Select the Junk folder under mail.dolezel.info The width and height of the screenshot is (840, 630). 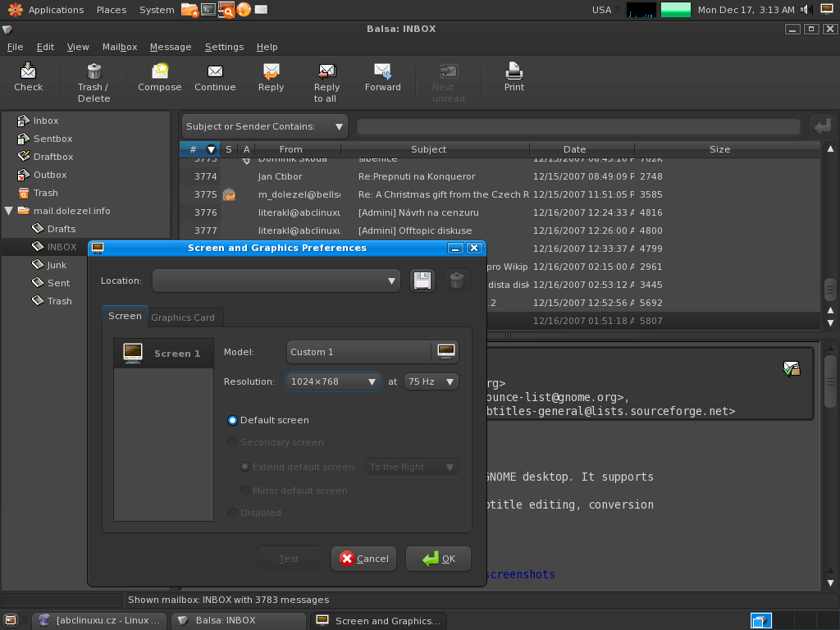click(x=49, y=265)
